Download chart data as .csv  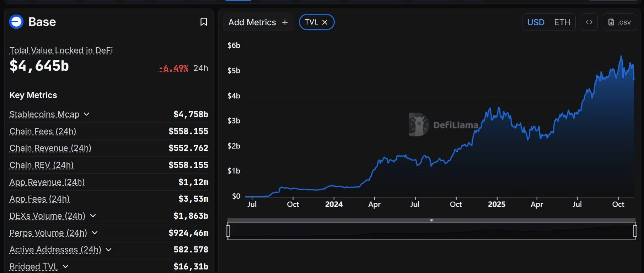[x=619, y=22]
